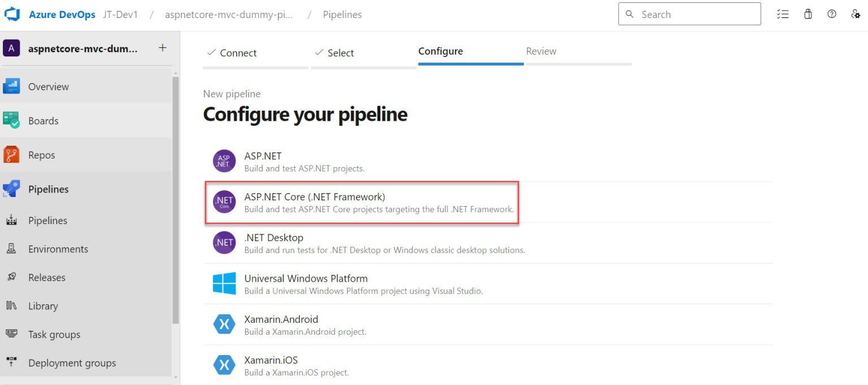Click inside the Search field
The width and height of the screenshot is (868, 385).
point(689,14)
